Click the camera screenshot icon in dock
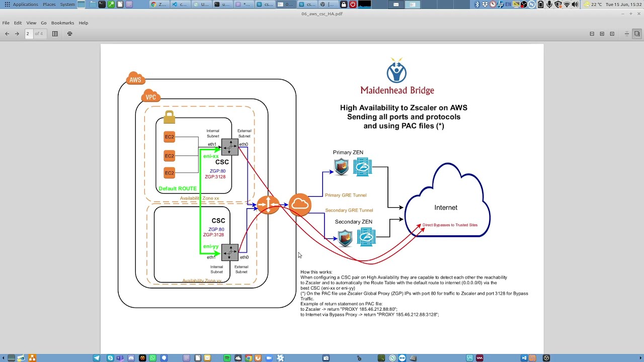The height and width of the screenshot is (362, 644). click(x=326, y=358)
